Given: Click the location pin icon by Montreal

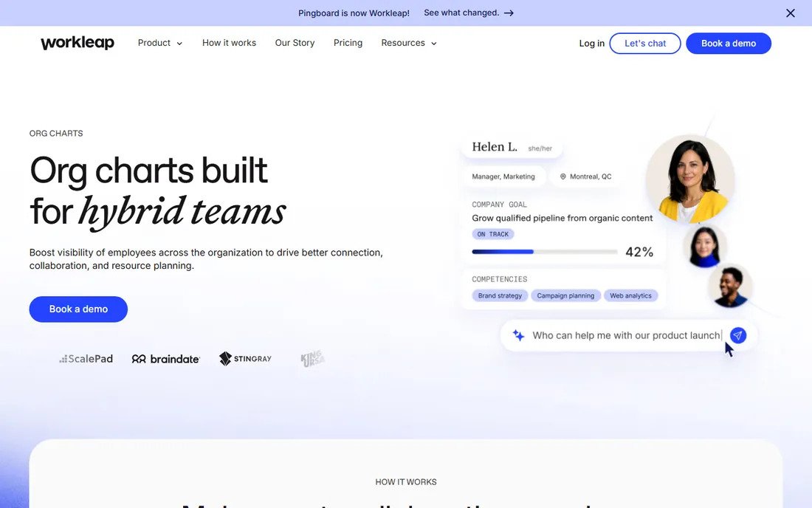Looking at the screenshot, I should coord(563,176).
